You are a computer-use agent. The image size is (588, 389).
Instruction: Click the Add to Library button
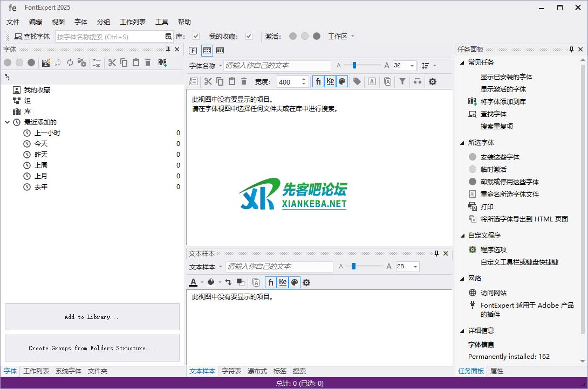[92, 317]
